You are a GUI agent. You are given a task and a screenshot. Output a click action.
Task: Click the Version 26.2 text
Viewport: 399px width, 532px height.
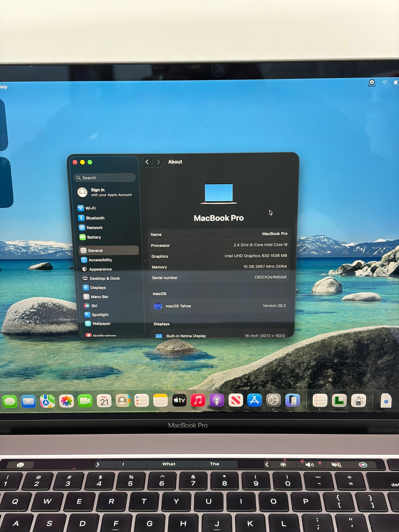point(274,306)
